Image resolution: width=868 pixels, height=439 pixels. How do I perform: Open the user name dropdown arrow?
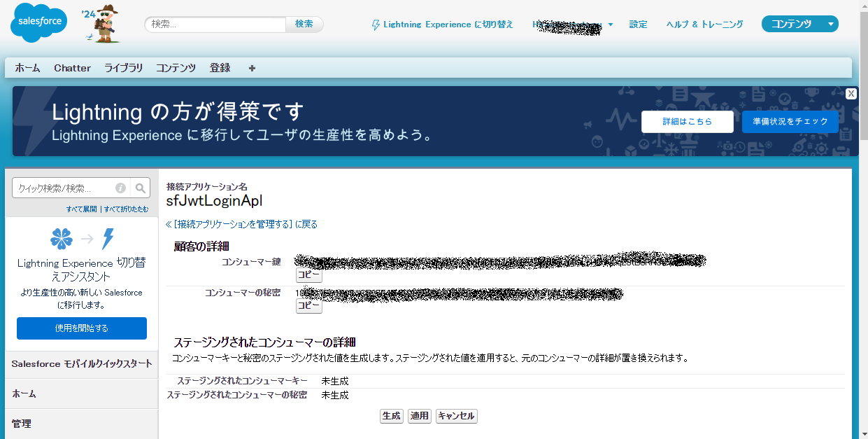[x=611, y=25]
